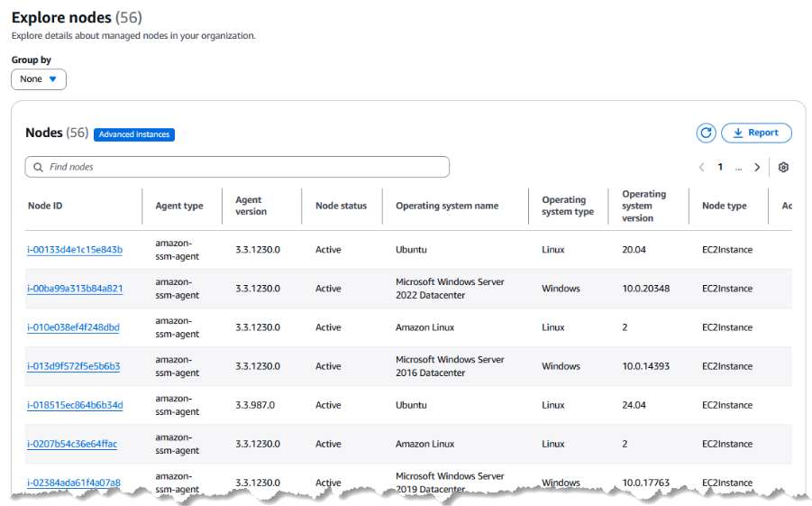Viewport: 812px width, 506px height.
Task: Sort by Node status column header
Action: 341,206
